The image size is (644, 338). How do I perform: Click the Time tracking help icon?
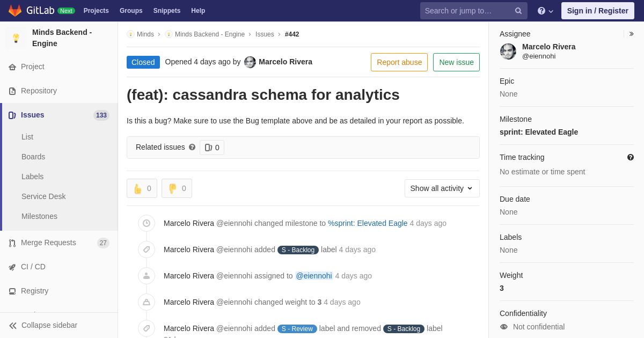tap(630, 157)
